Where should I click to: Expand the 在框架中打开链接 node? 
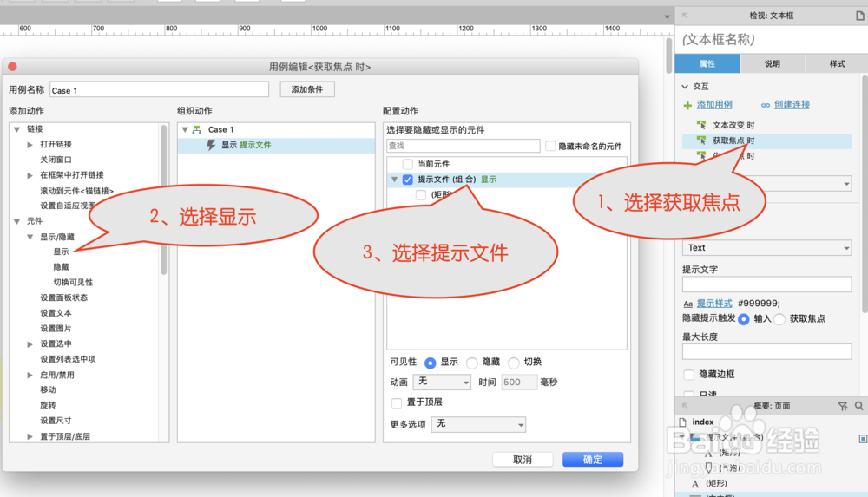pos(30,175)
